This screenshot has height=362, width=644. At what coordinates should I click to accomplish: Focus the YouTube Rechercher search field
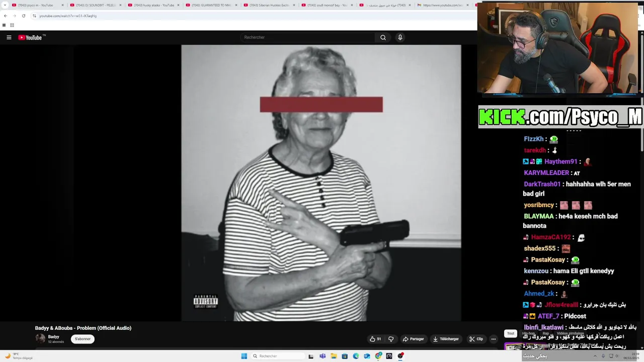308,37
